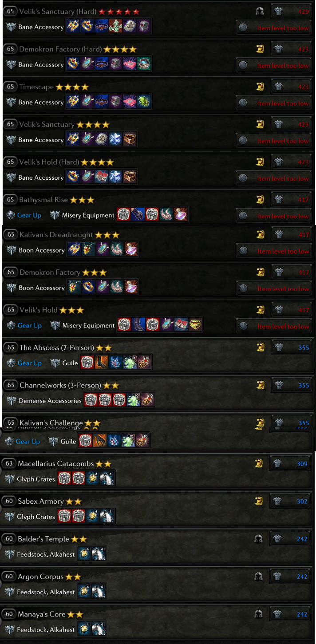The width and height of the screenshot is (316, 644).
Task: Click the helmet icon in Velik's Sanctuary (Hard) row
Action: [x=260, y=12]
